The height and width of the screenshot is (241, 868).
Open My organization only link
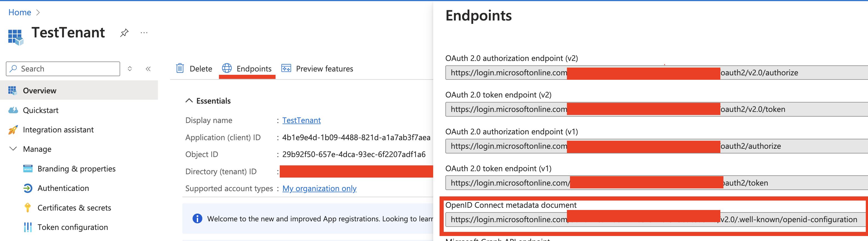pyautogui.click(x=319, y=188)
